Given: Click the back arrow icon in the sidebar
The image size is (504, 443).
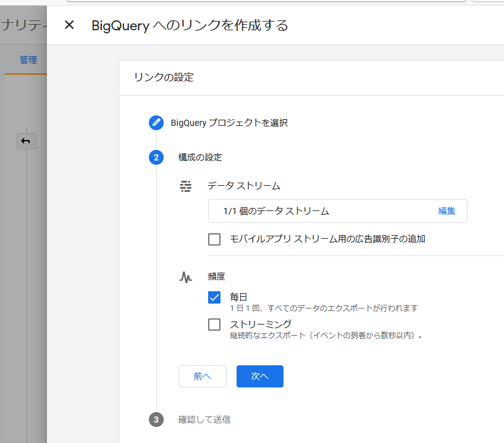Looking at the screenshot, I should 27,141.
